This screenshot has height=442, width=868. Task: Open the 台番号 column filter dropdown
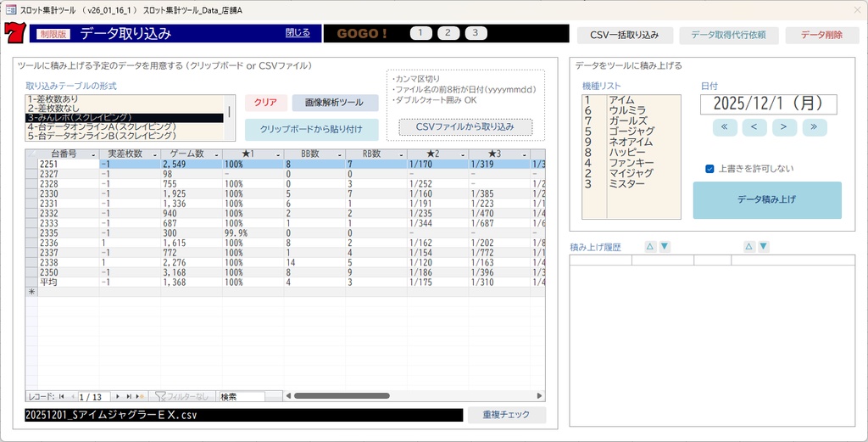tap(93, 154)
